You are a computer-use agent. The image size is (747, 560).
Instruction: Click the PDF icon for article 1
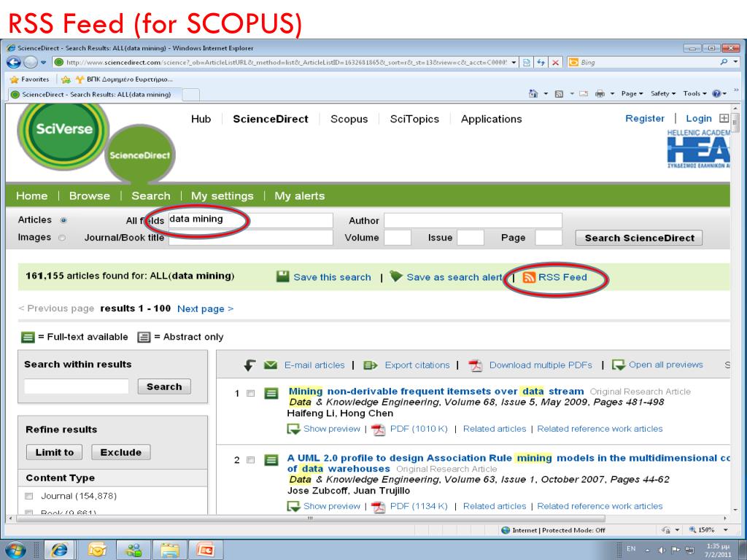[x=379, y=429]
